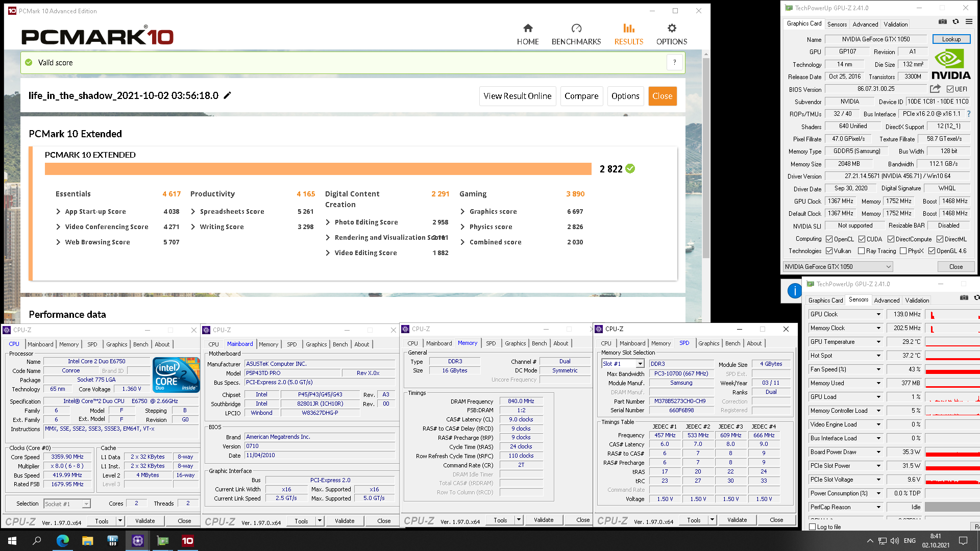Click the Board Power Draw sensor graph
Image resolution: width=980 pixels, height=551 pixels.
click(952, 452)
